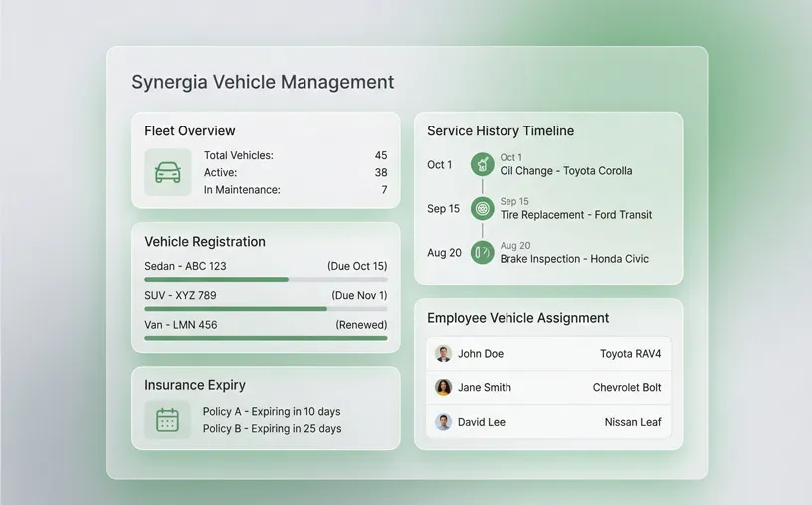
Task: Click the small gray Aug 20 caption
Action: tap(515, 245)
